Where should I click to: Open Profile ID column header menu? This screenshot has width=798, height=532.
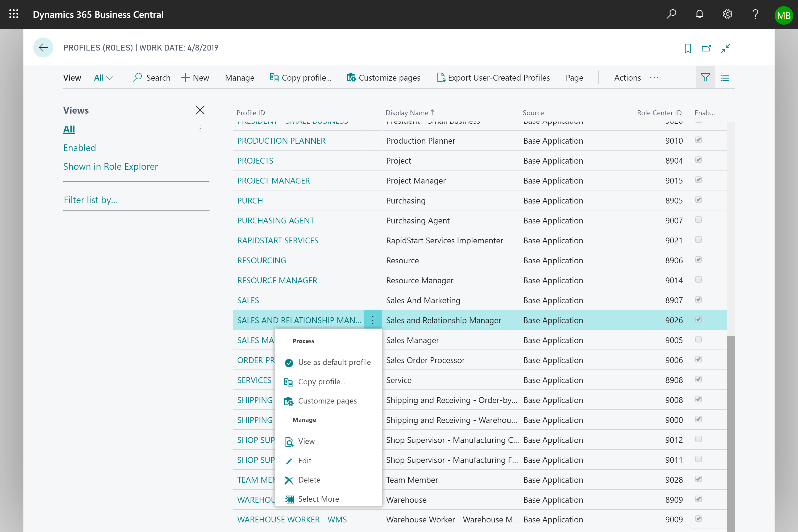click(251, 113)
